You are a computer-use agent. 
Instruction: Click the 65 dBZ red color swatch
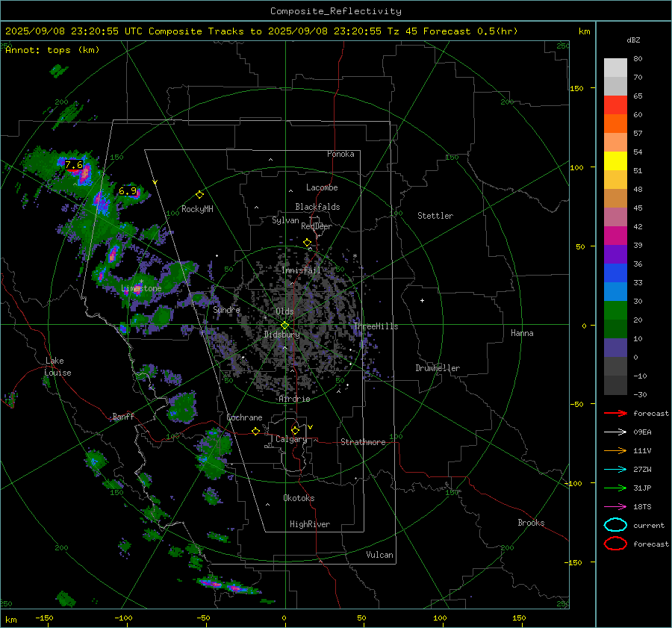[615, 105]
